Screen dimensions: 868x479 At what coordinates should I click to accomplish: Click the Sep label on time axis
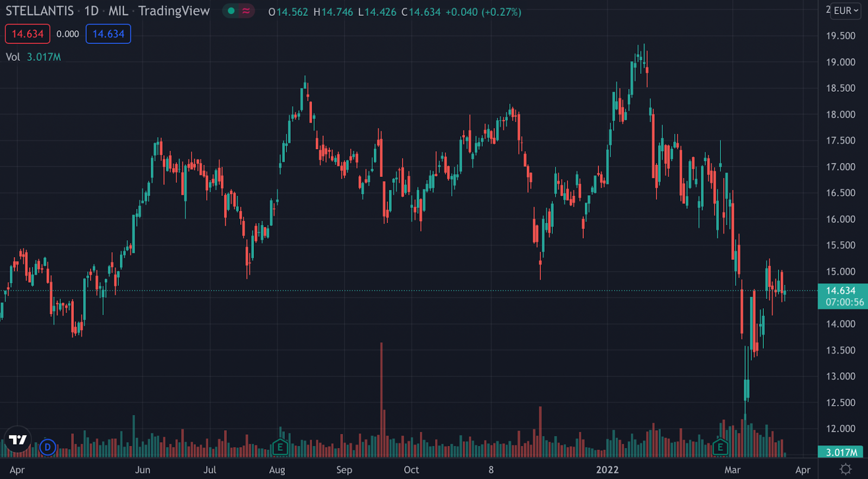[344, 470]
